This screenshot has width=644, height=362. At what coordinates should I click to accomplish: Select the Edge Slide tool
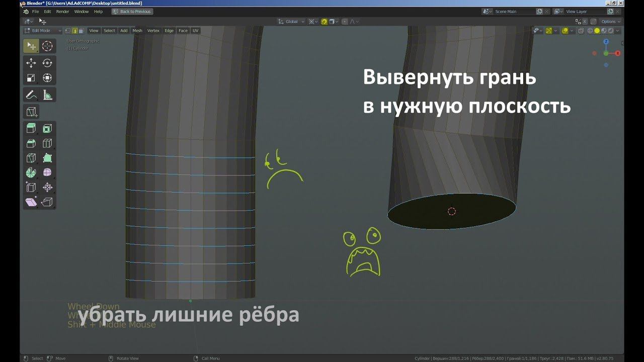(31, 188)
